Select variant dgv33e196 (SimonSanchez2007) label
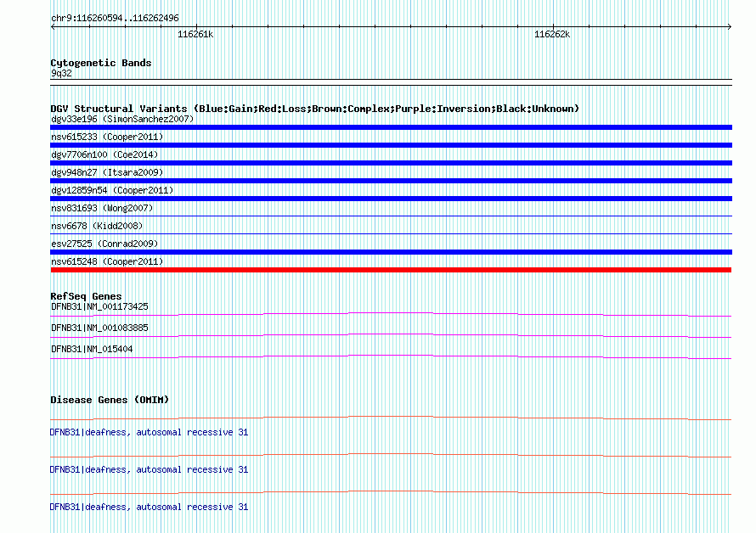This screenshot has width=756, height=533. point(122,119)
